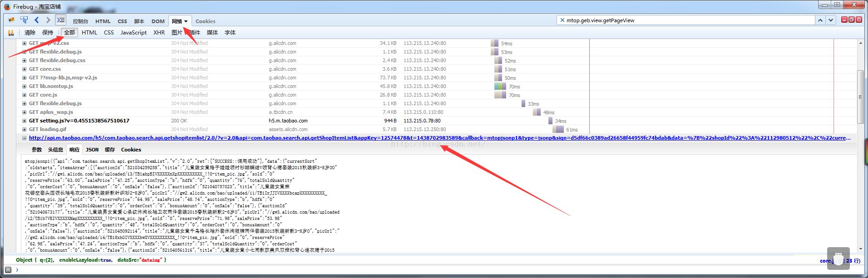
Task: Open the 响应 tab in request details
Action: 74,150
